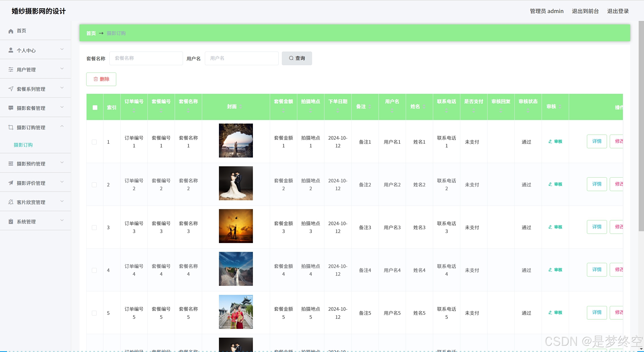The image size is (644, 352).
Task: Click the person icon beside 个人中心
Action: 11,50
